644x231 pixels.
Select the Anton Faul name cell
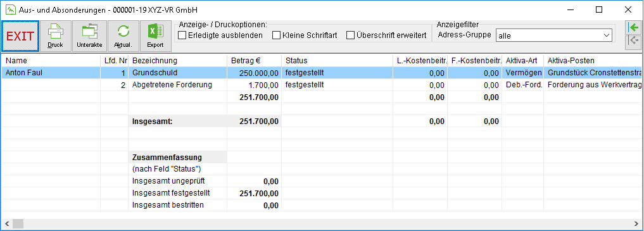pyautogui.click(x=51, y=73)
